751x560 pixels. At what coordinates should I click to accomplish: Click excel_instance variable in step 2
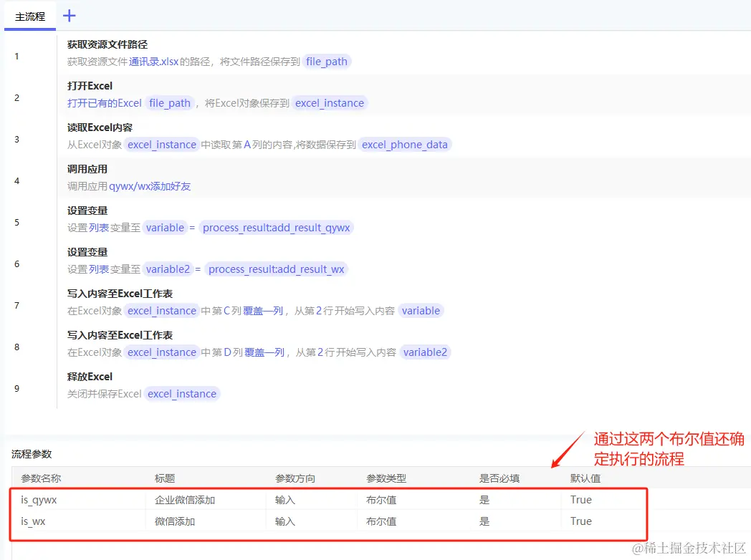pos(330,103)
